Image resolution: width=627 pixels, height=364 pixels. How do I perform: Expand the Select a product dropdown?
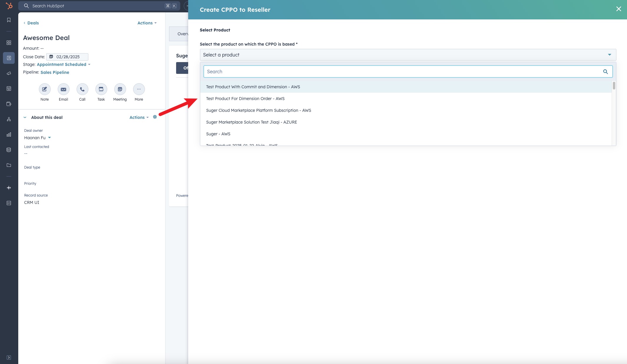tap(408, 55)
